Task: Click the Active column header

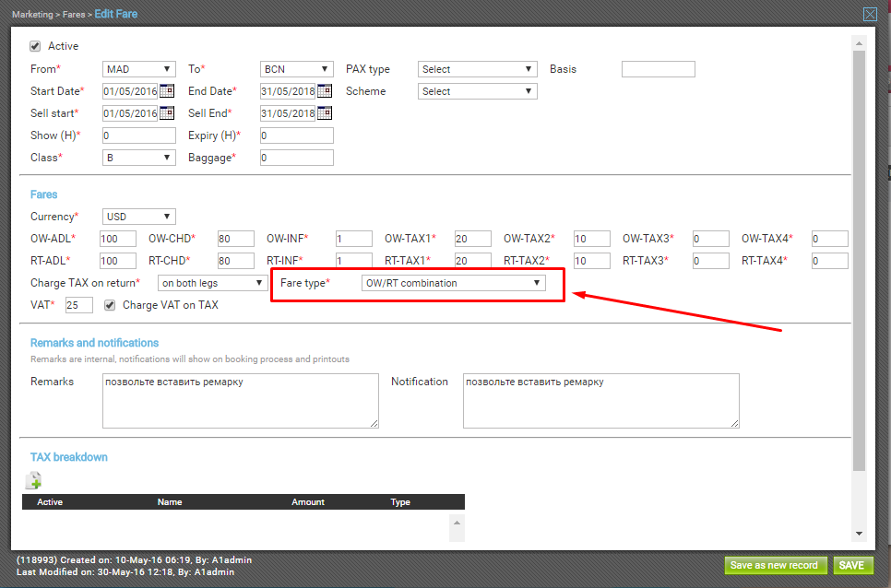Action: (x=50, y=502)
